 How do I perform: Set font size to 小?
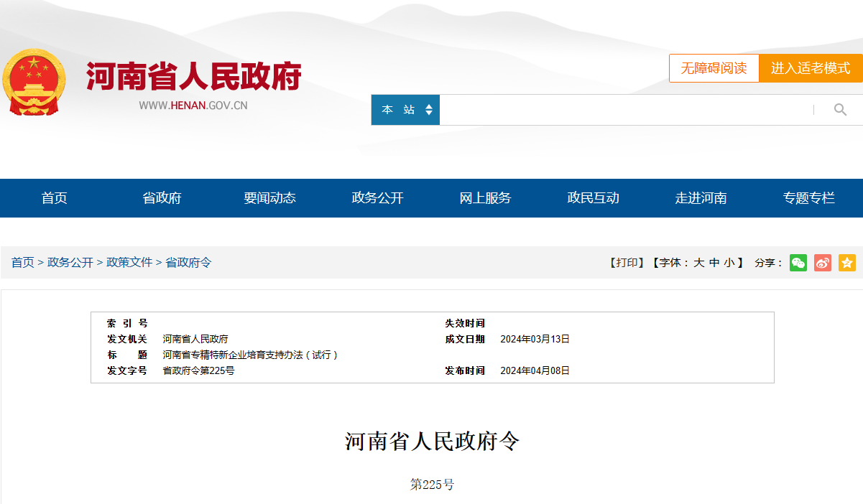pyautogui.click(x=729, y=263)
